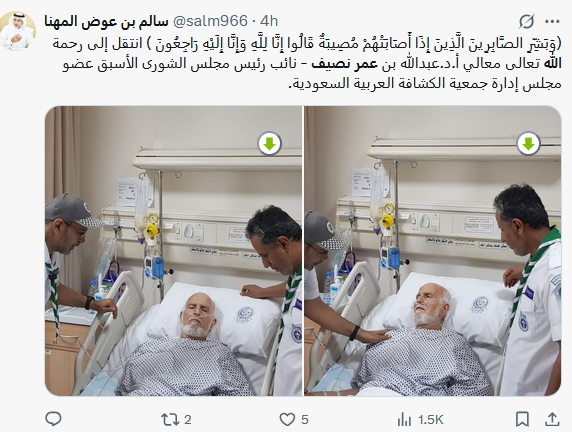Download right image with green arrow
572x432 pixels.
tap(528, 144)
